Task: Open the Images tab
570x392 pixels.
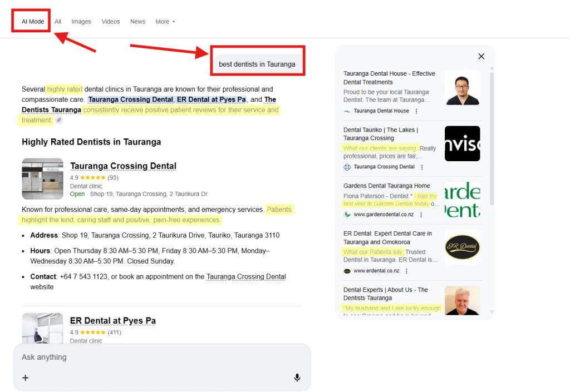Action: (x=81, y=22)
